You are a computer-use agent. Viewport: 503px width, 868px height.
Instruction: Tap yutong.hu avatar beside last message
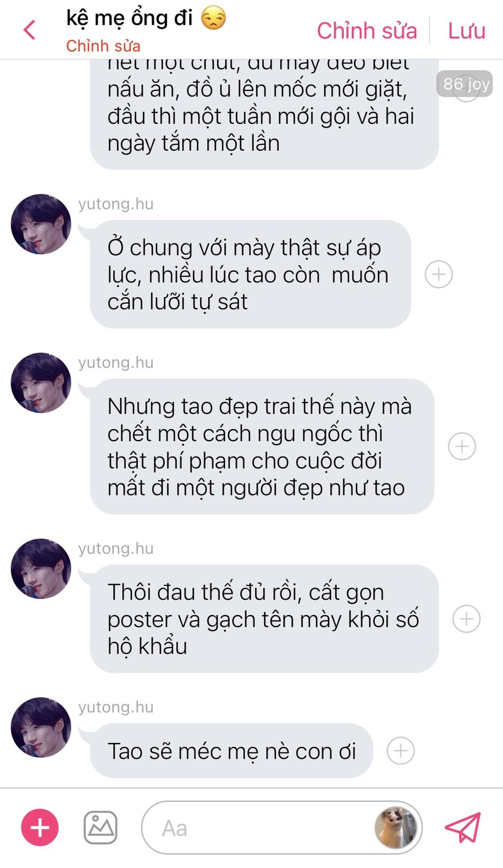(x=41, y=727)
